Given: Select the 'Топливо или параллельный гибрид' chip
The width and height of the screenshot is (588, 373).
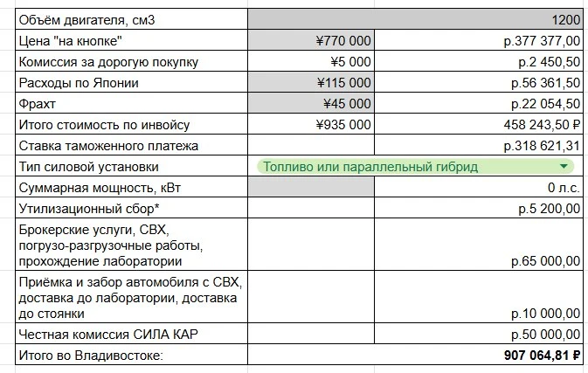Looking at the screenshot, I should [x=415, y=167].
